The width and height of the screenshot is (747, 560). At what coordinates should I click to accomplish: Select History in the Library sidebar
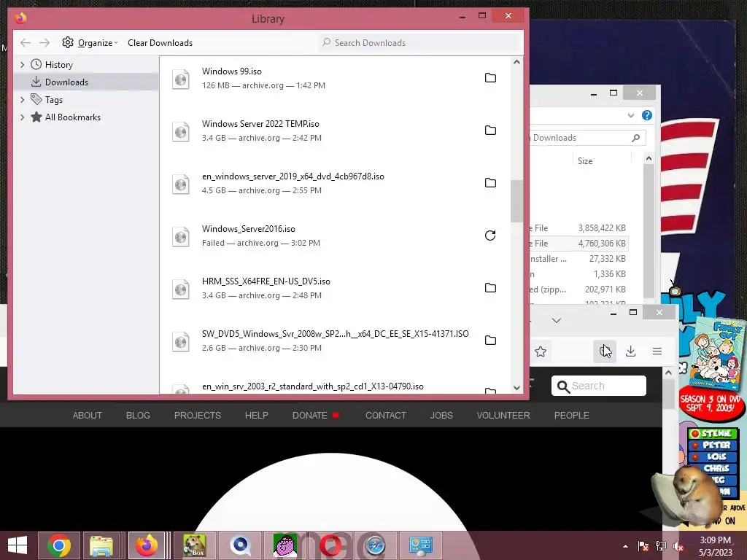tap(58, 64)
